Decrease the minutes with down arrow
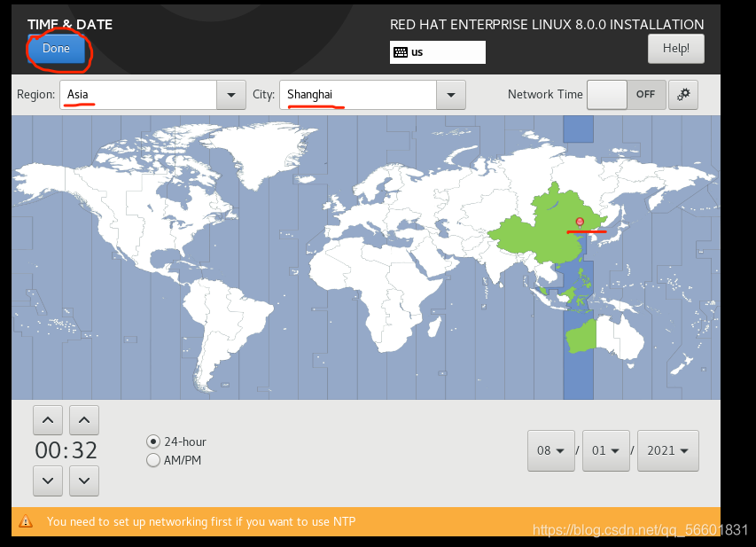 click(x=84, y=481)
